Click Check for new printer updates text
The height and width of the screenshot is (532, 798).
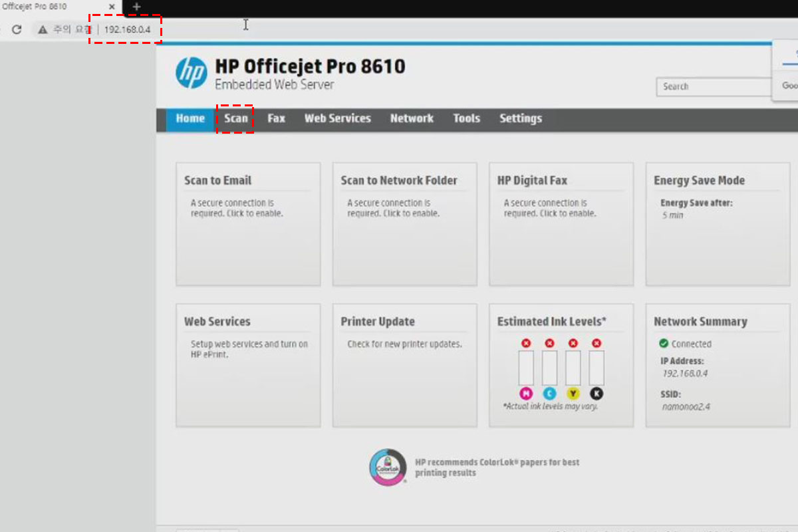404,344
